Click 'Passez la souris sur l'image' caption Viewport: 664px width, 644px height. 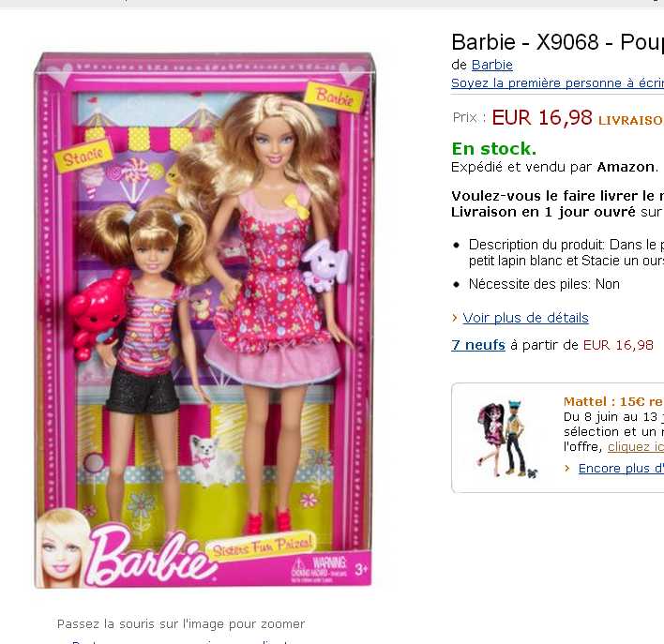click(x=181, y=623)
